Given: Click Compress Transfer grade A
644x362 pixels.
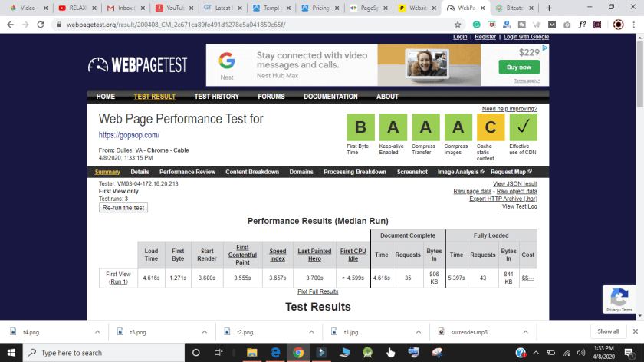Looking at the screenshot, I should (x=426, y=127).
